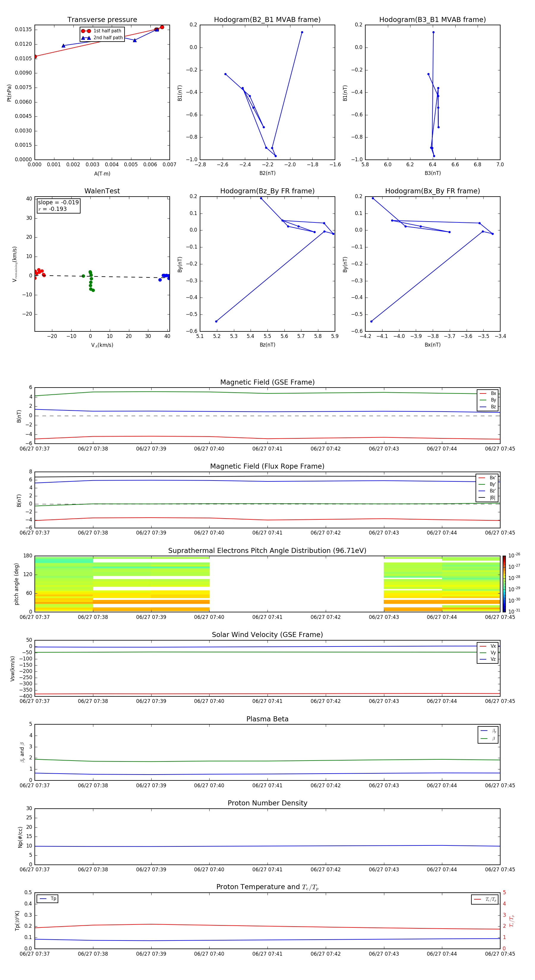Screen dimensions: 535x980
Task: Click the 'Hodogram(B3_B1 MVAB frame)' title
Action: pyautogui.click(x=432, y=20)
